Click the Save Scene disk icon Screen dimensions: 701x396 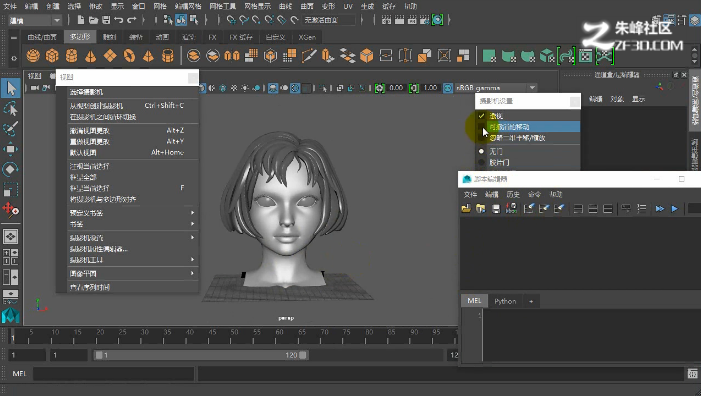tap(106, 20)
